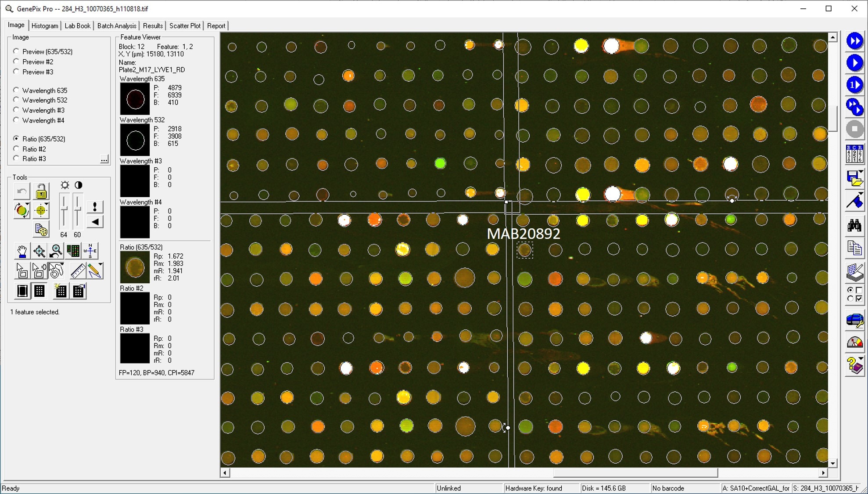Select the hand pan tool
The width and height of the screenshot is (868, 494).
tap(22, 251)
